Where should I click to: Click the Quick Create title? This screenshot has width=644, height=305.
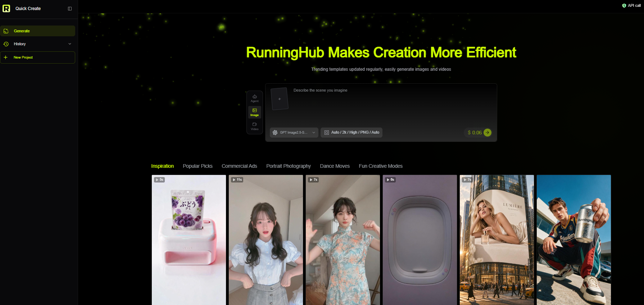click(x=28, y=9)
